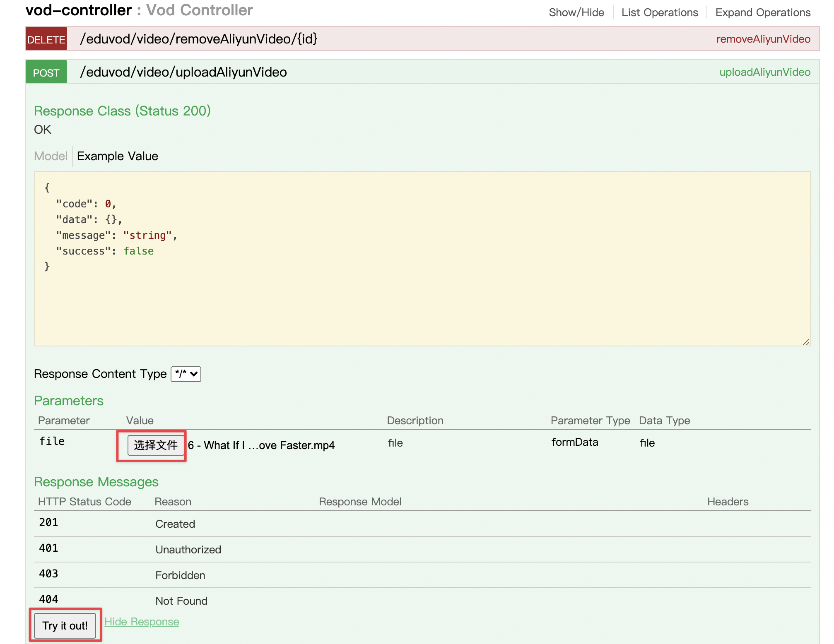Image resolution: width=834 pixels, height=644 pixels.
Task: Click the 'Response Class (Status 200)' heading
Action: click(x=122, y=111)
